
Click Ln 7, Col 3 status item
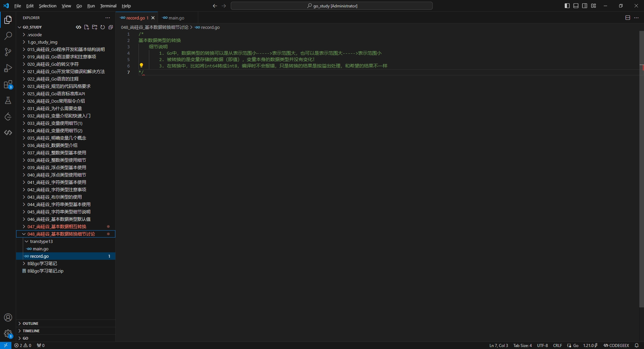click(498, 345)
